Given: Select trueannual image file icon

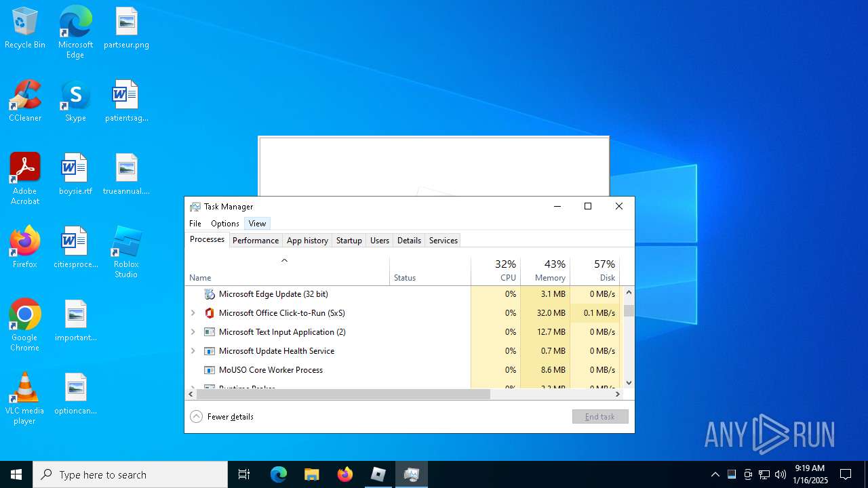Looking at the screenshot, I should click(126, 175).
